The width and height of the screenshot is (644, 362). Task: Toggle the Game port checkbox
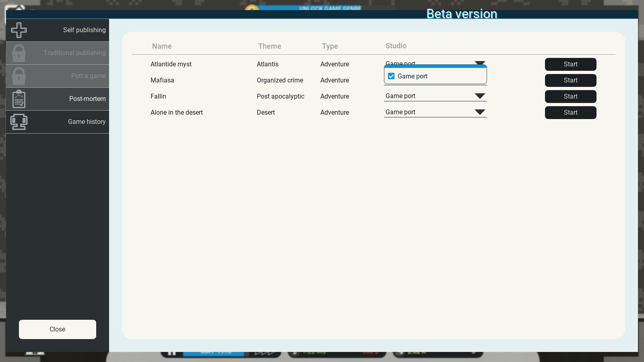tap(391, 76)
